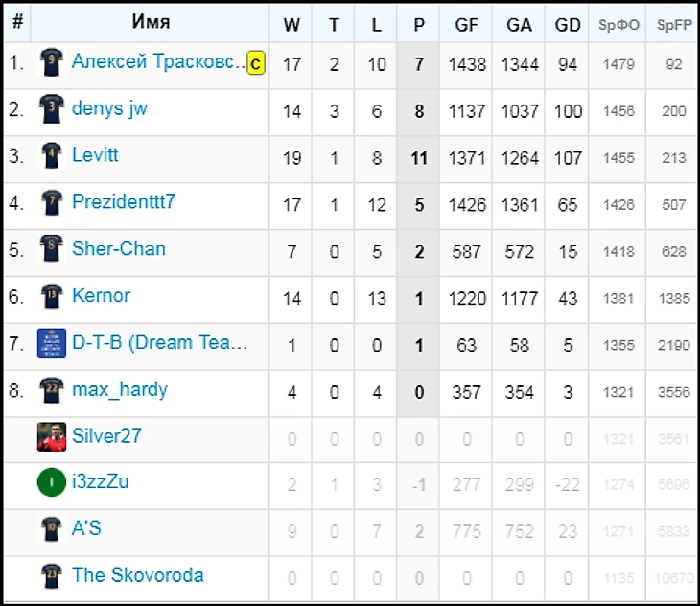Open Prezidenttt7 player profile link
Screen dimensions: 700x606
pyautogui.click(x=123, y=202)
